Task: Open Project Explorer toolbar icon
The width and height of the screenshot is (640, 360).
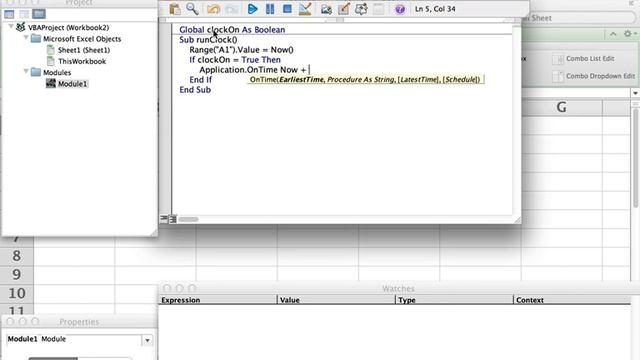Action: coord(326,9)
